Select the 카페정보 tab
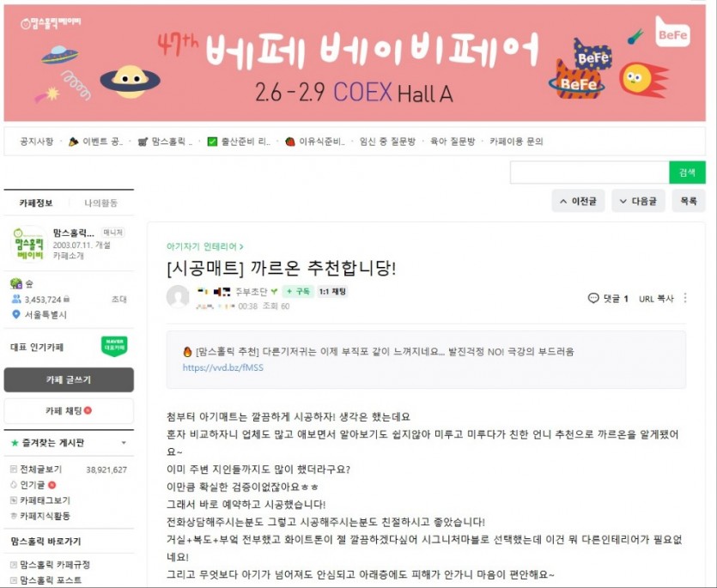Viewport: 717px width, 588px height. (x=36, y=203)
